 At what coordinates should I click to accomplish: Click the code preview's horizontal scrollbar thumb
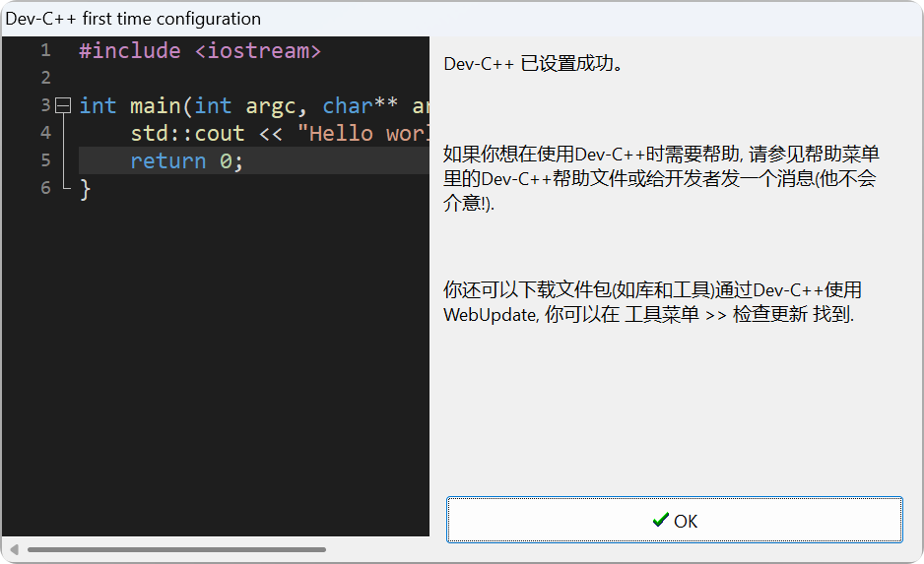pyautogui.click(x=176, y=550)
